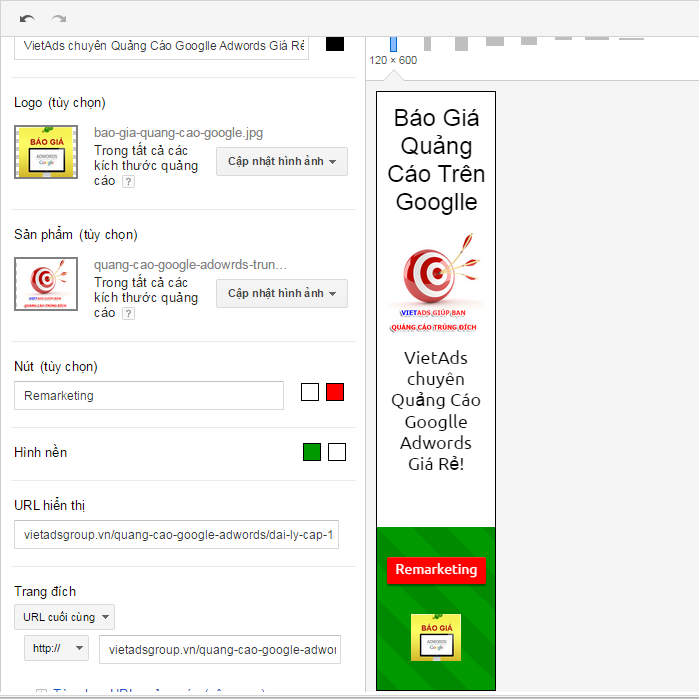699x699 pixels.
Task: Open the http:// protocol dropdown
Action: coord(56,648)
